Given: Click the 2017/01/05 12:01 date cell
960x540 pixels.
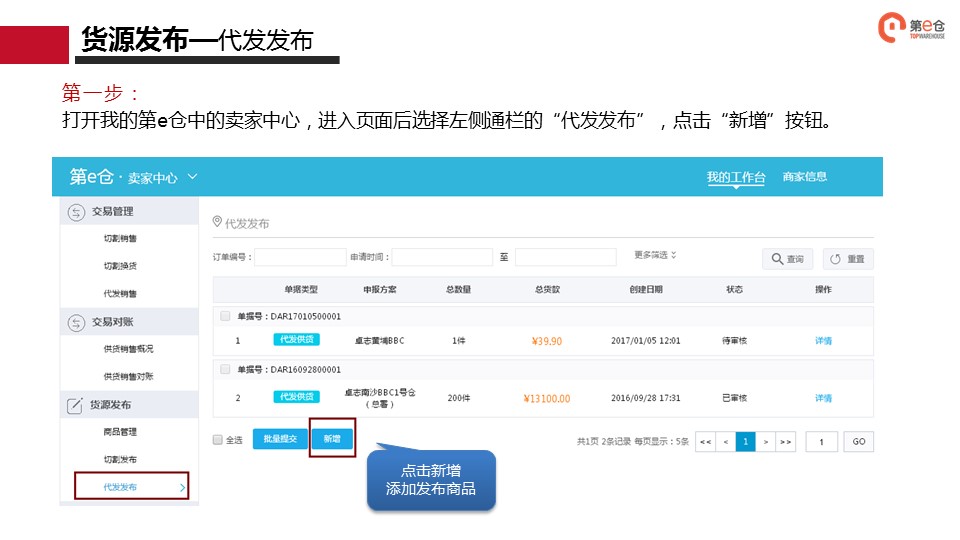Looking at the screenshot, I should click(645, 340).
